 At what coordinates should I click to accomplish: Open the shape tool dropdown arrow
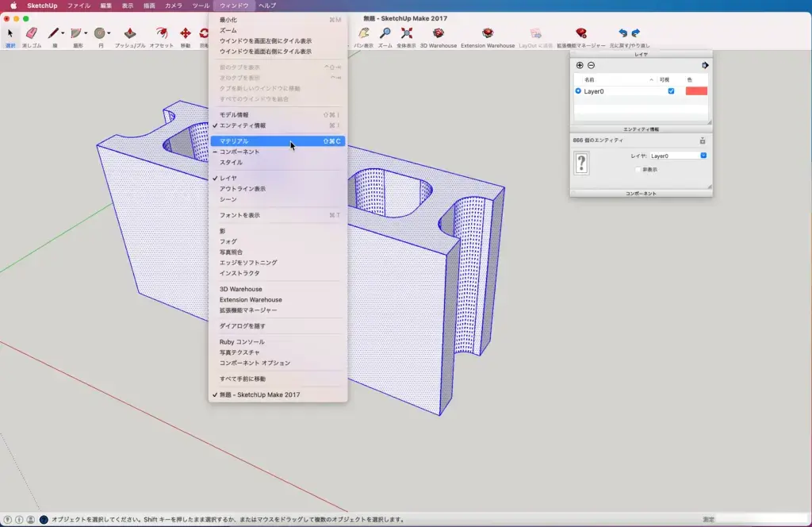click(x=86, y=33)
